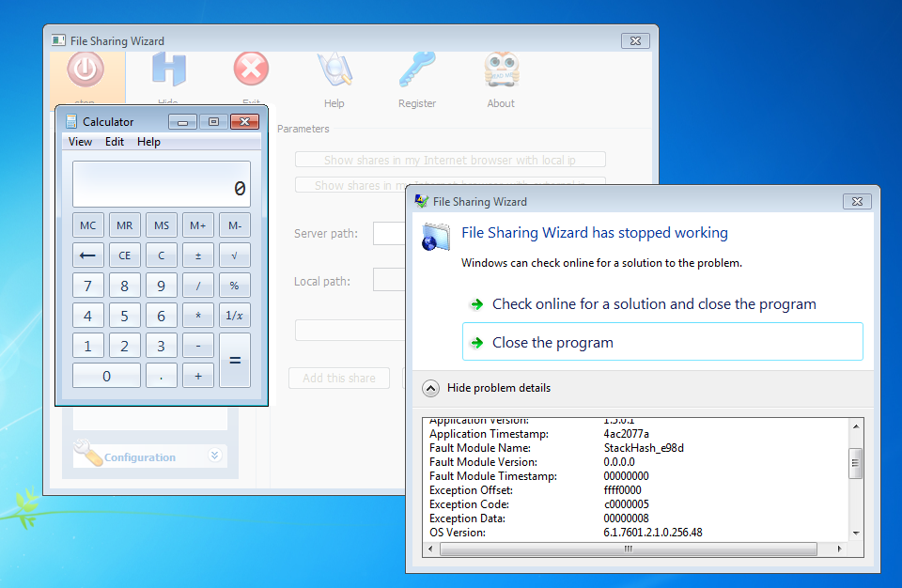Select 'StackHash_e98d' fault module value
Screen dimensions: 902x588
click(x=644, y=448)
